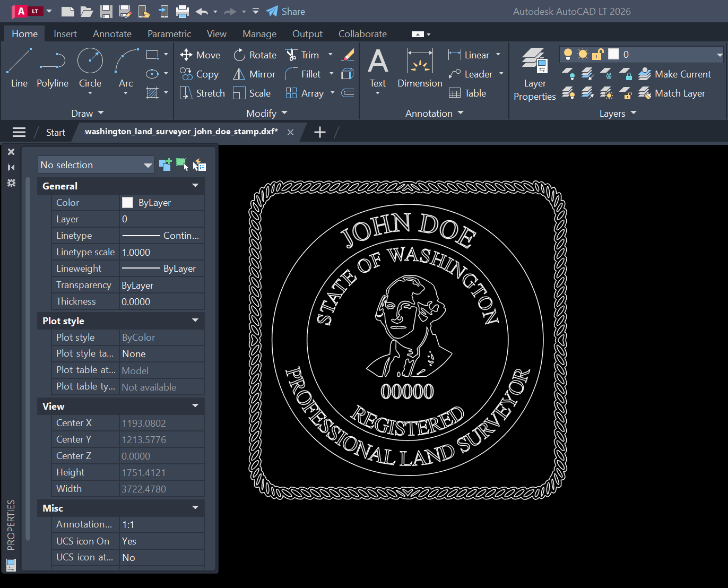
Task: Collapse the General properties section
Action: pos(195,185)
